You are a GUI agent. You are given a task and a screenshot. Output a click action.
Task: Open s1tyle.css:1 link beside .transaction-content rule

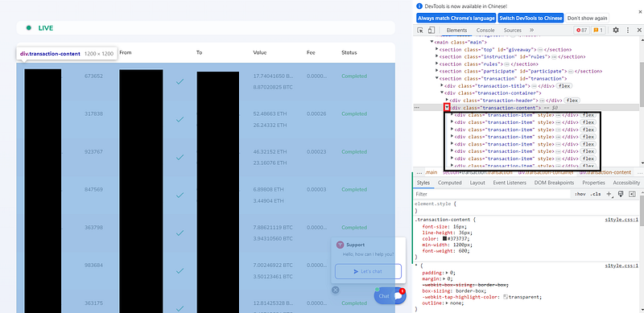pos(621,220)
